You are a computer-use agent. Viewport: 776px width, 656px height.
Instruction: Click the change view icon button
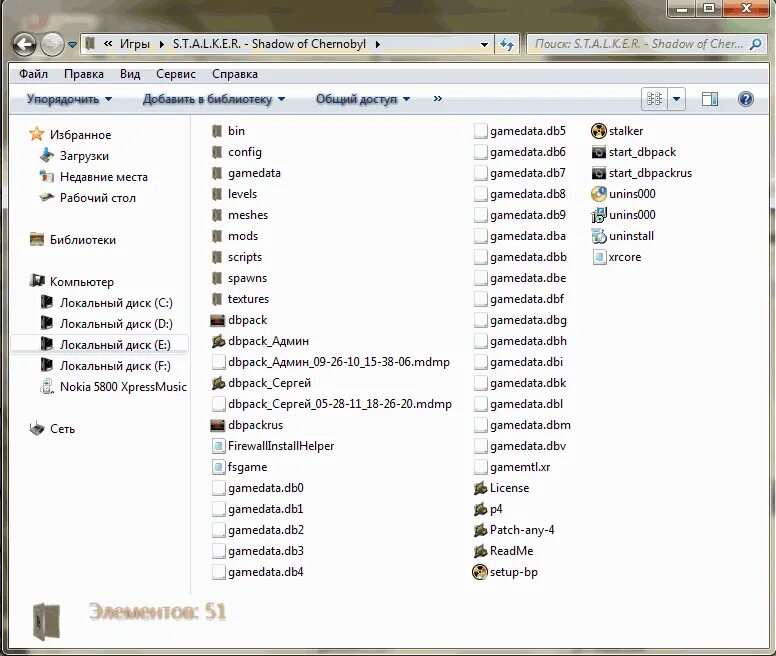(x=654, y=99)
